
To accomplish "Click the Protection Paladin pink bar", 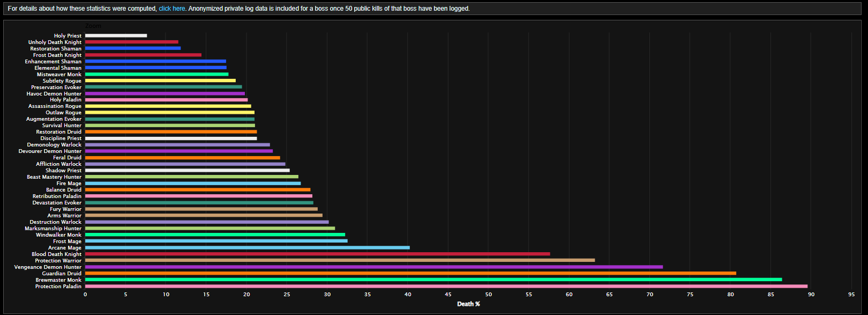I will pos(446,286).
